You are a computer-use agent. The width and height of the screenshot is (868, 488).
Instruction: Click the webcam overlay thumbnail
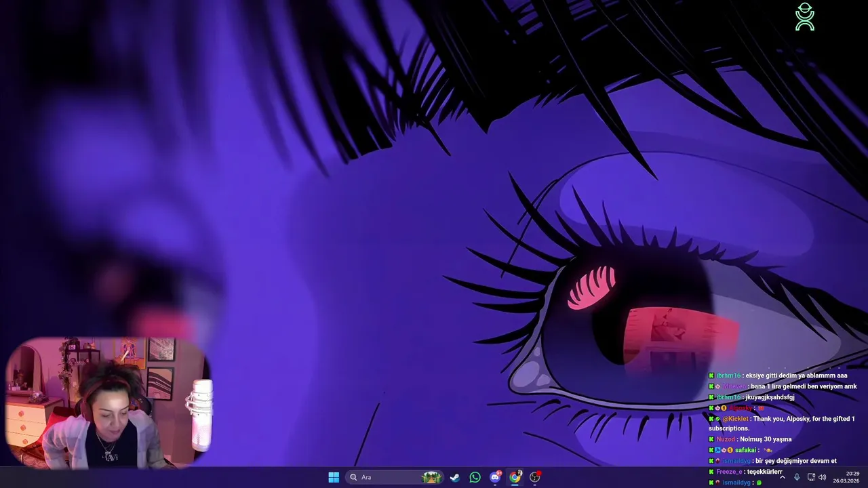(x=108, y=403)
